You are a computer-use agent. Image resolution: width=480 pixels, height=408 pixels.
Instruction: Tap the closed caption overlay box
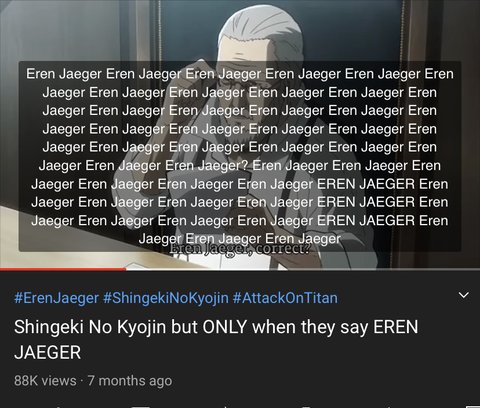pos(240,156)
